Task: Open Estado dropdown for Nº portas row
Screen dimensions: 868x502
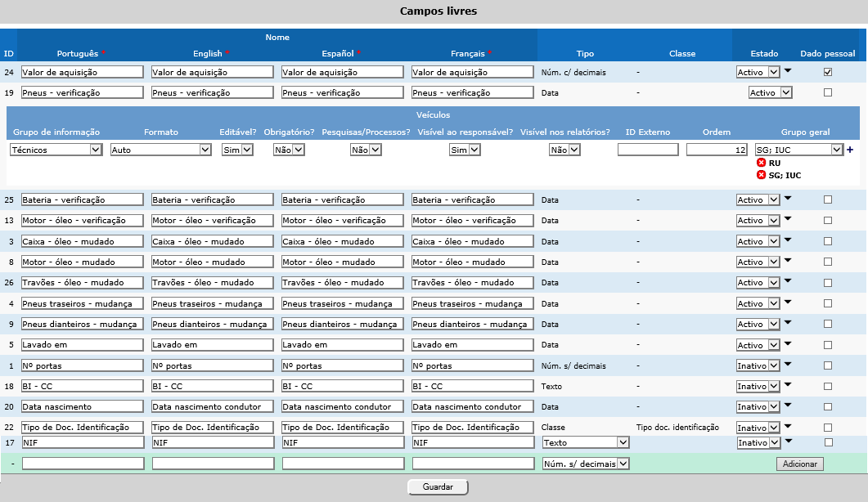Action: 758,365
